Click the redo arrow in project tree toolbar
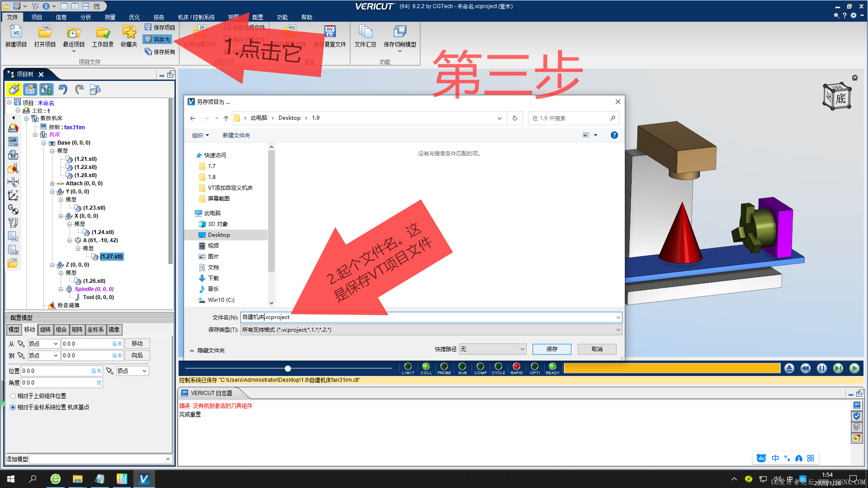Viewport: 868px width, 488px height. [x=79, y=89]
